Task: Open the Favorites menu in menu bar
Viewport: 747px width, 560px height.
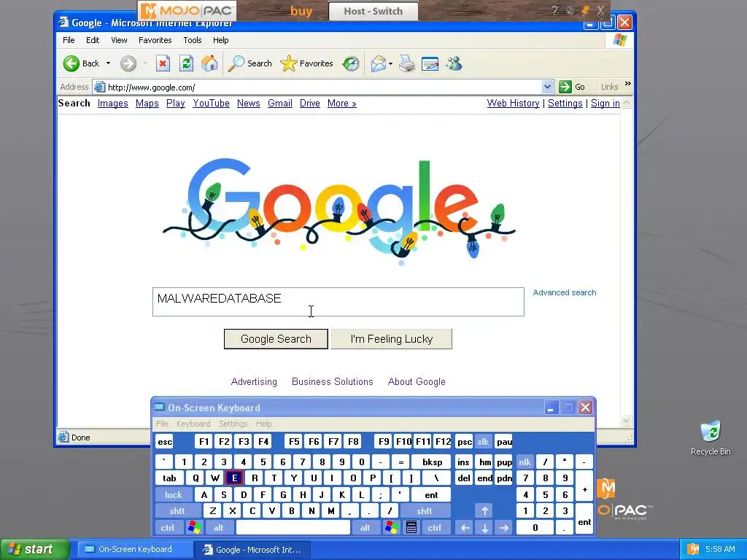Action: 155,40
